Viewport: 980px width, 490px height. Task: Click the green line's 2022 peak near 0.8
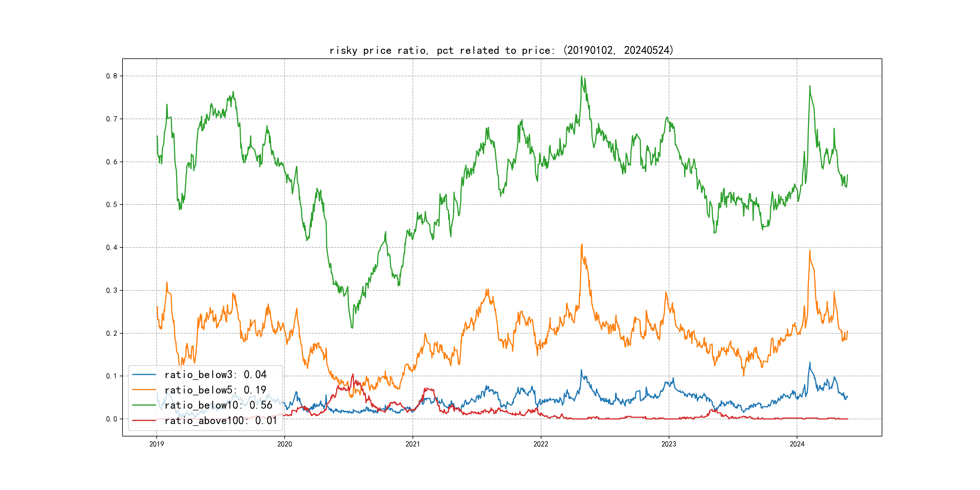point(581,77)
